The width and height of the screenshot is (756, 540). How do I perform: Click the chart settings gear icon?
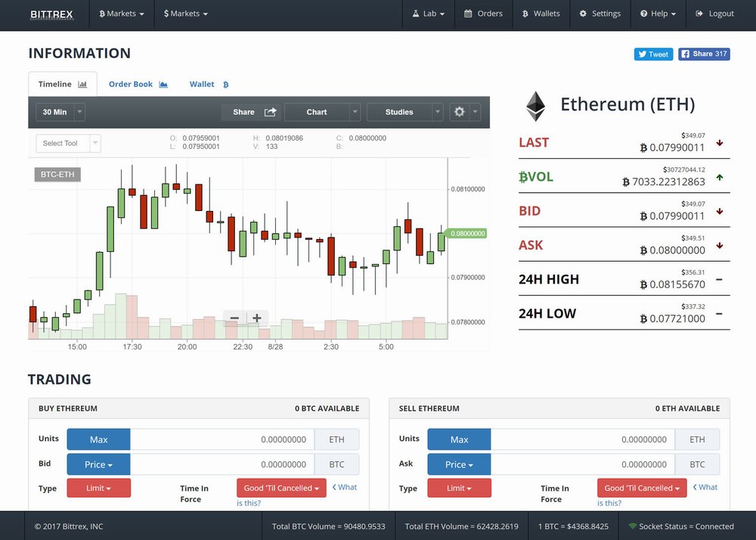[x=459, y=112]
